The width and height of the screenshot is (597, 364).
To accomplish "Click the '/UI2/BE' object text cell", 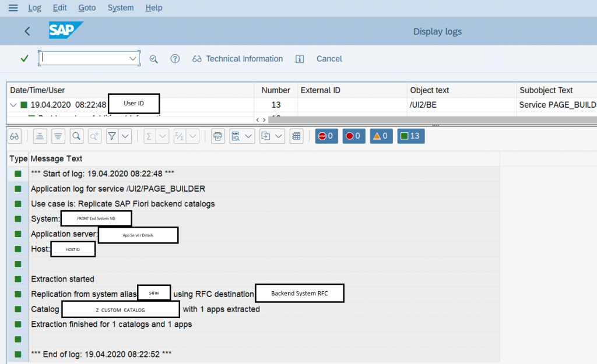I will click(x=423, y=105).
